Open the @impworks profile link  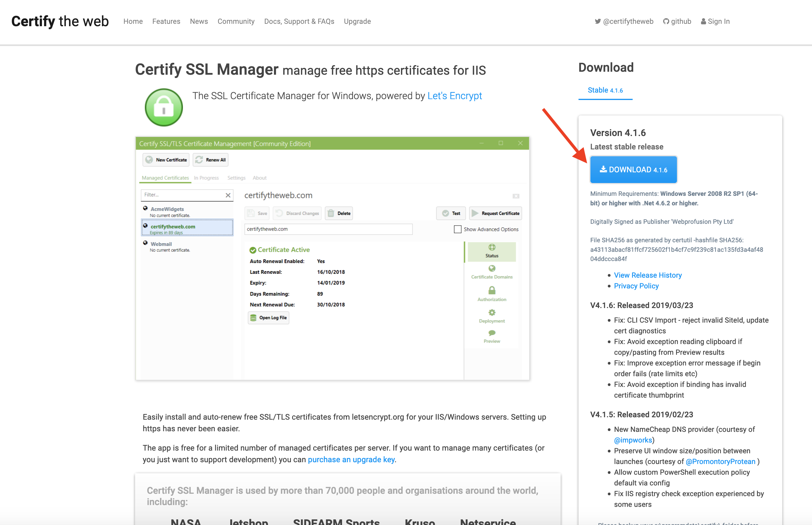point(633,440)
